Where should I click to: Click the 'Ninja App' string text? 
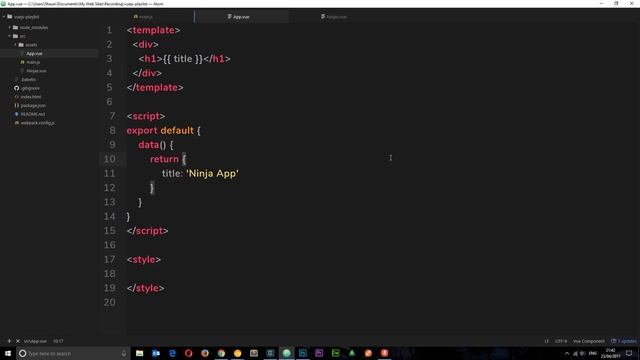tap(212, 173)
